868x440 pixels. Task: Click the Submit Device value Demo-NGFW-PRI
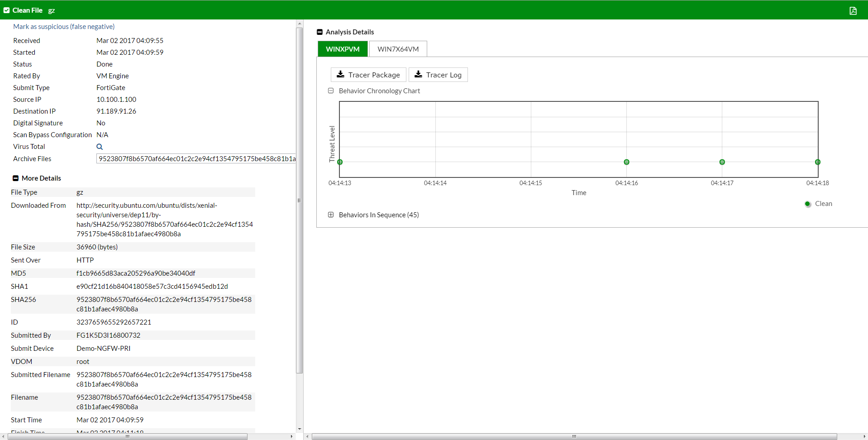103,349
